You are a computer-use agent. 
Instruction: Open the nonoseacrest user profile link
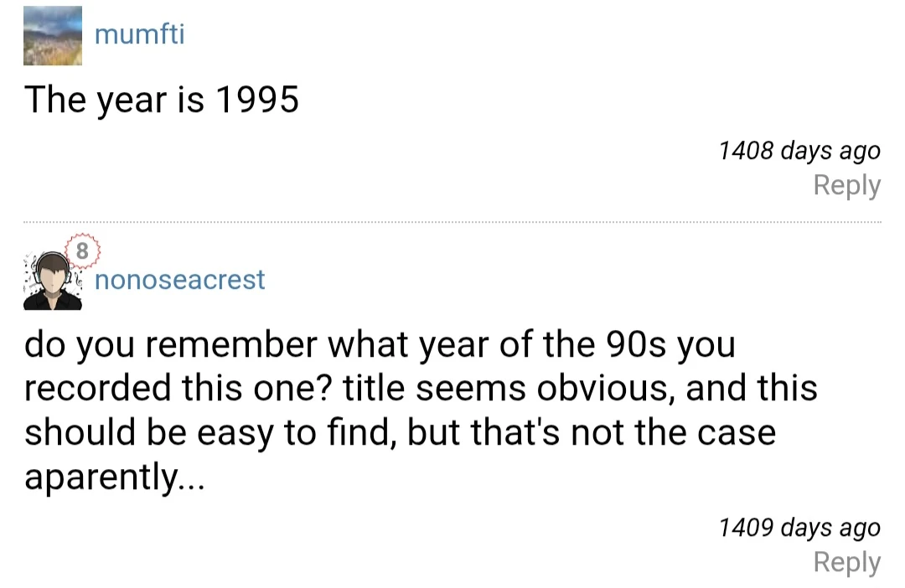pos(180,280)
